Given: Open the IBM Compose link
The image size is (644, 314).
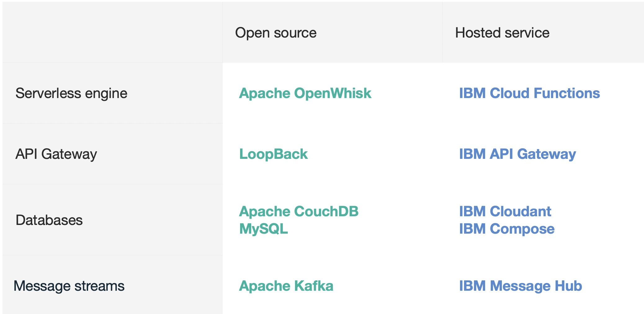Looking at the screenshot, I should [507, 229].
